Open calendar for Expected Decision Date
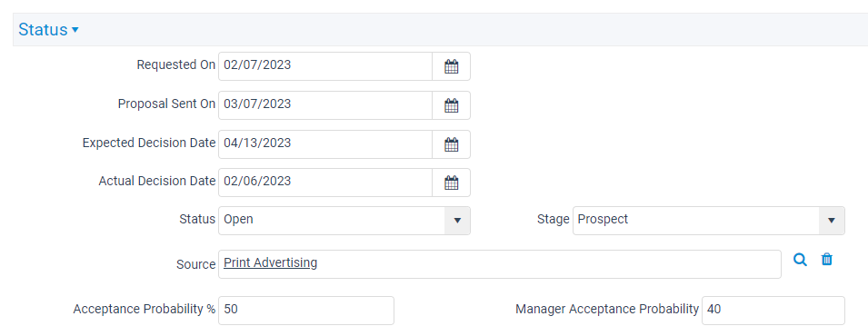 [451, 144]
